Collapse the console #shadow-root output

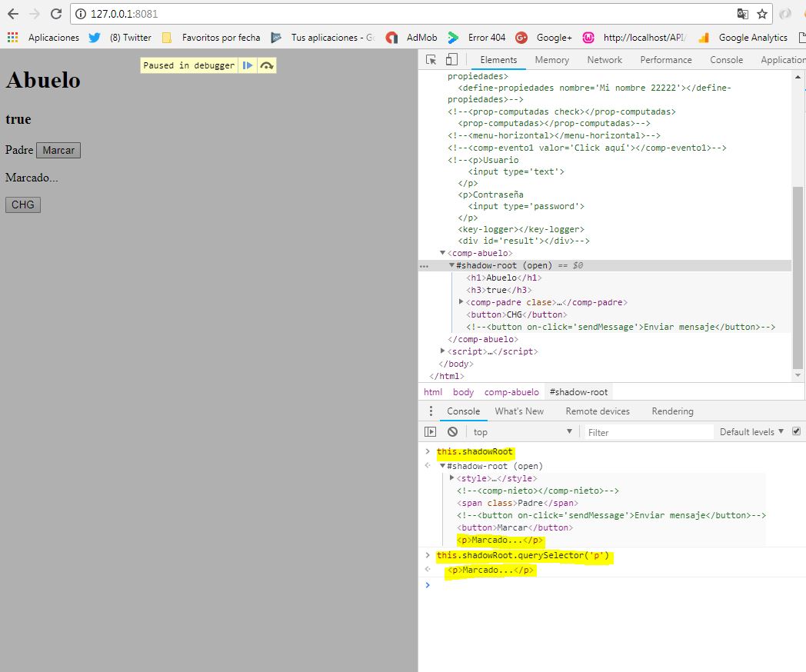442,466
